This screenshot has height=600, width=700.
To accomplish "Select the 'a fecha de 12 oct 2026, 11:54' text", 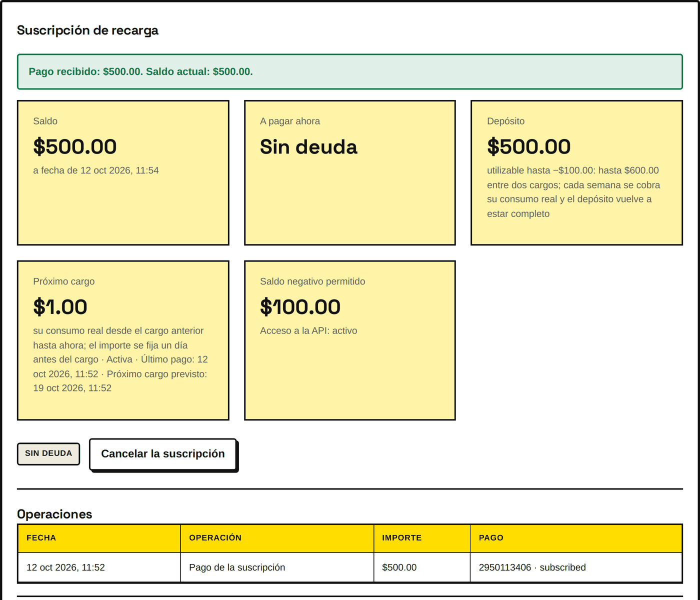I will click(96, 170).
